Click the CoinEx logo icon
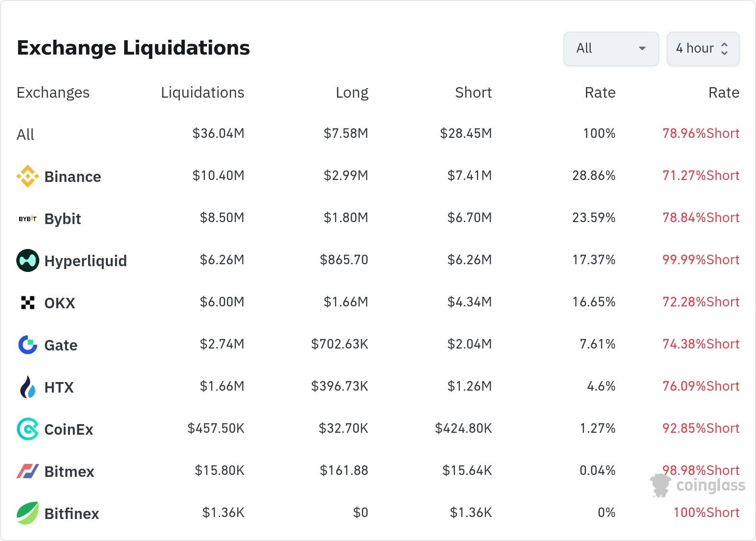 (28, 429)
